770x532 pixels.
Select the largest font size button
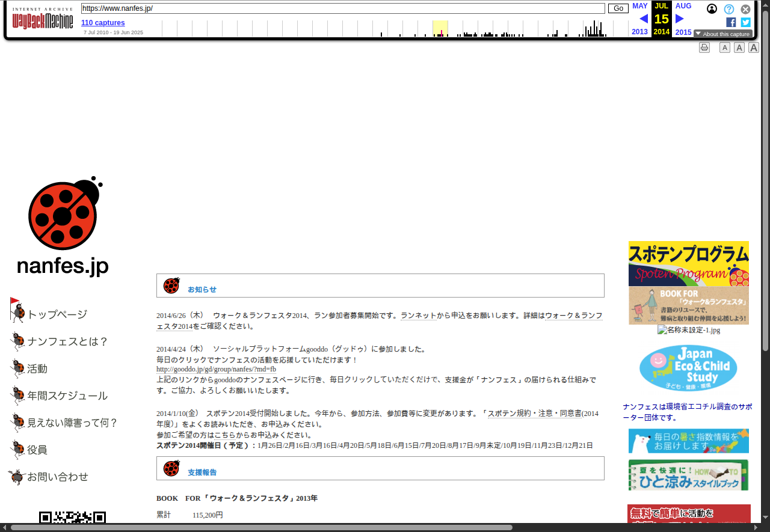(753, 47)
